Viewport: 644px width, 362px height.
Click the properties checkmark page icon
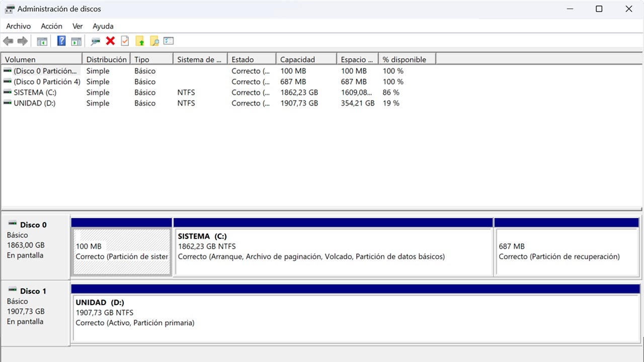tap(125, 41)
